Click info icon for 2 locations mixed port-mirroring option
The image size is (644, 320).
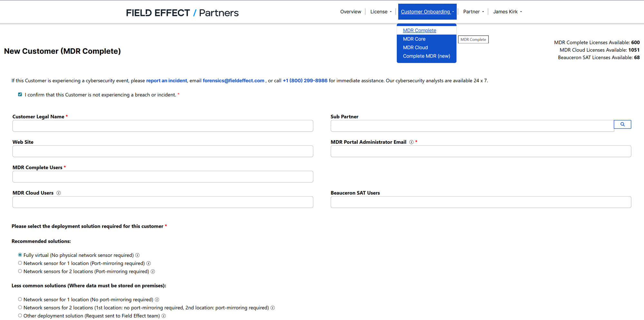point(273,308)
